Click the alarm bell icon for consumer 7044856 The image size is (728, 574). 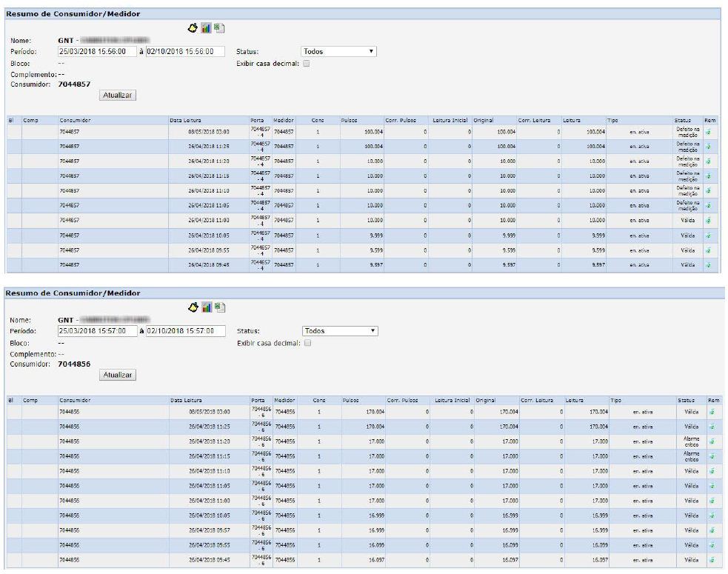click(193, 307)
